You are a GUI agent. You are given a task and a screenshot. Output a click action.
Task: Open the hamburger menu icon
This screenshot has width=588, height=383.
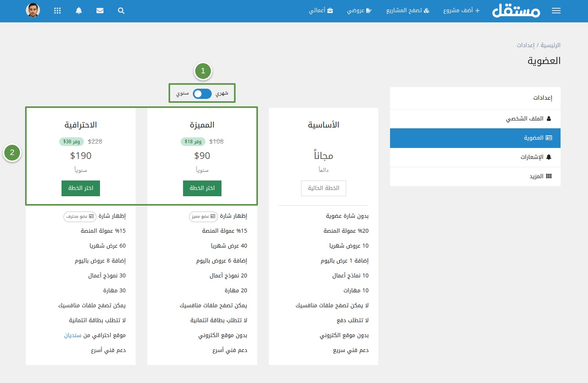556,11
